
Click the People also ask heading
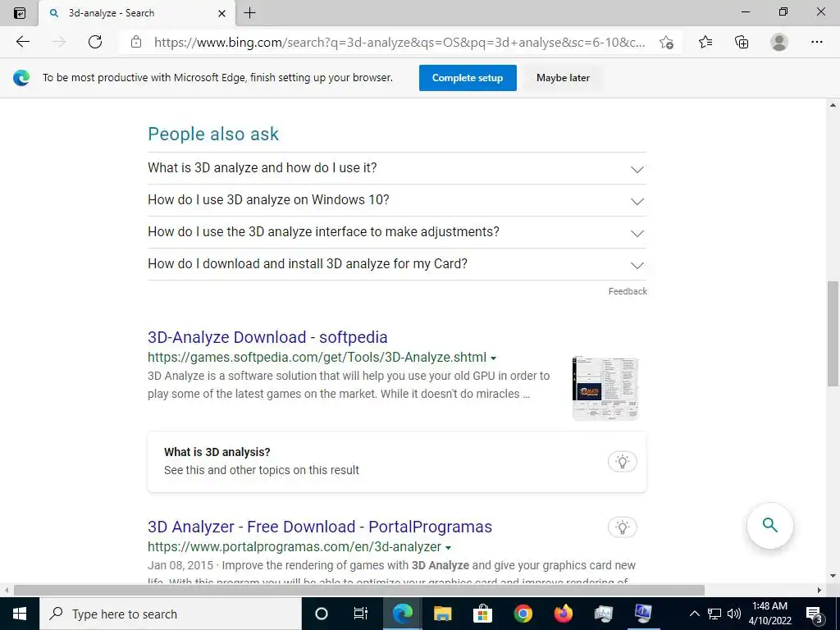(x=213, y=134)
